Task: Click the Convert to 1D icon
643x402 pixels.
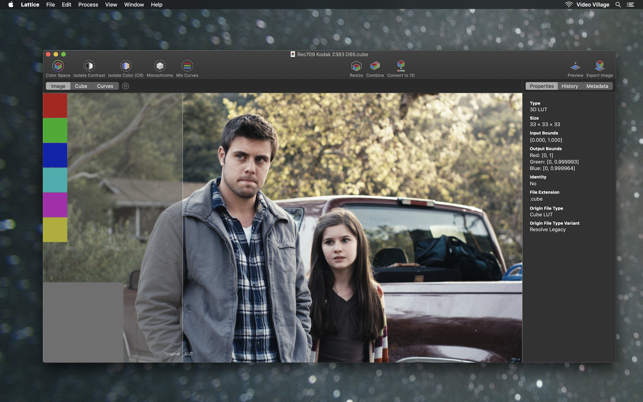Action: pos(401,66)
